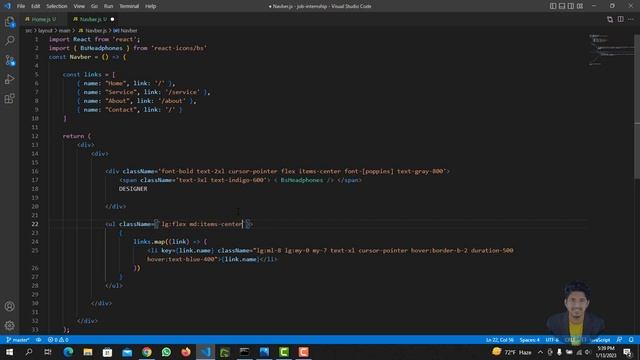Toggle panel layout icon in title bar
This screenshot has height=360, width=640.
tap(562, 6)
